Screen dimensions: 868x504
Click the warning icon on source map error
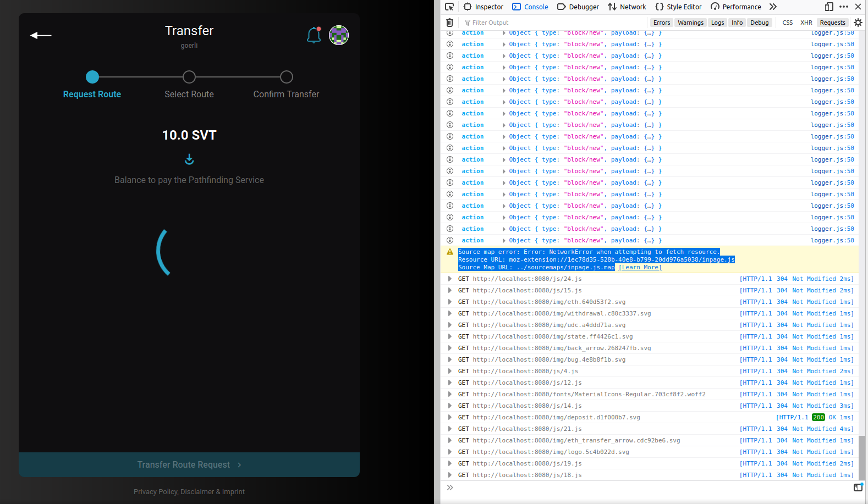pyautogui.click(x=450, y=252)
